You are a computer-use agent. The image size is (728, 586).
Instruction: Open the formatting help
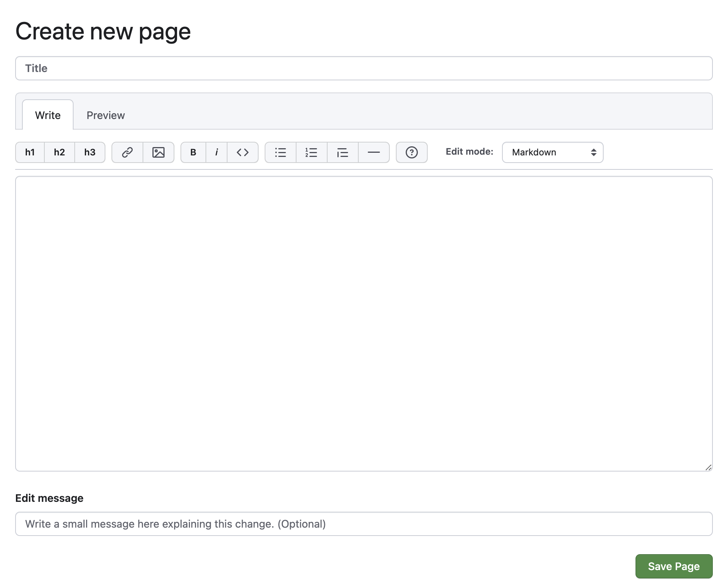[412, 152]
